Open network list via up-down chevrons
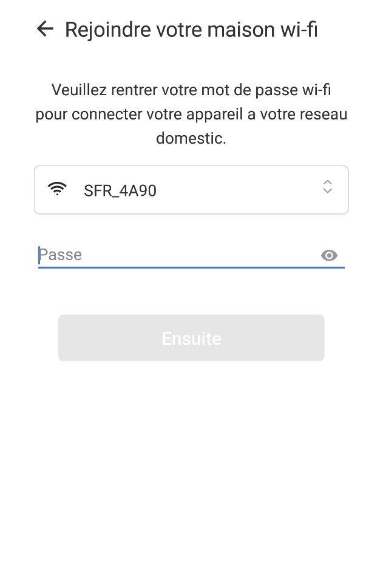This screenshot has height=588, width=383. 327,186
